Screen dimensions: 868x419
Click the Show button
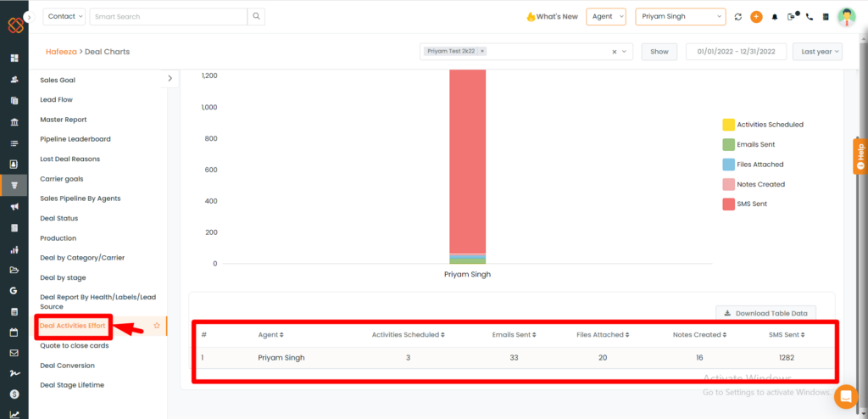[x=659, y=52]
